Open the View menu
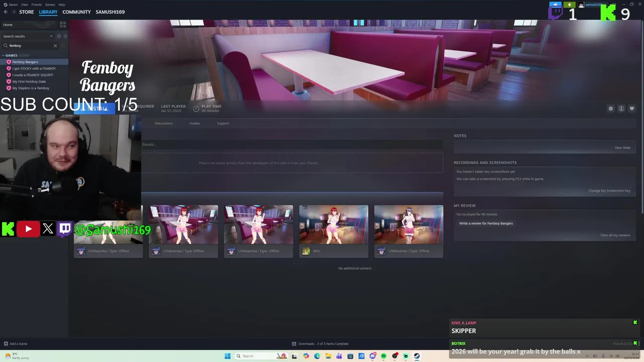The width and height of the screenshot is (644, 362). click(24, 5)
